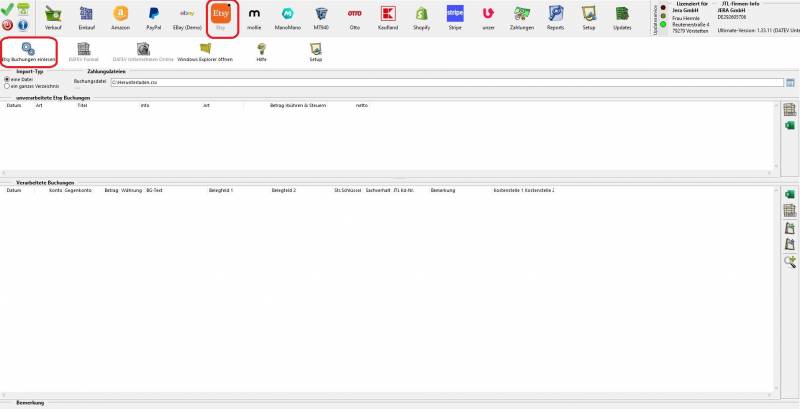Viewport: 800px width, 409px height.
Task: Click Etsy Buchungen einlesen button
Action: tap(28, 52)
